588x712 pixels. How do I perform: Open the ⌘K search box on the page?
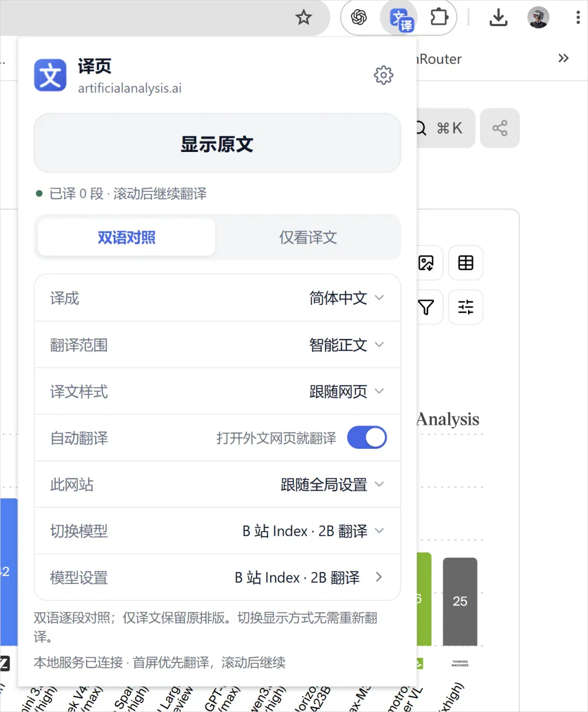[445, 128]
